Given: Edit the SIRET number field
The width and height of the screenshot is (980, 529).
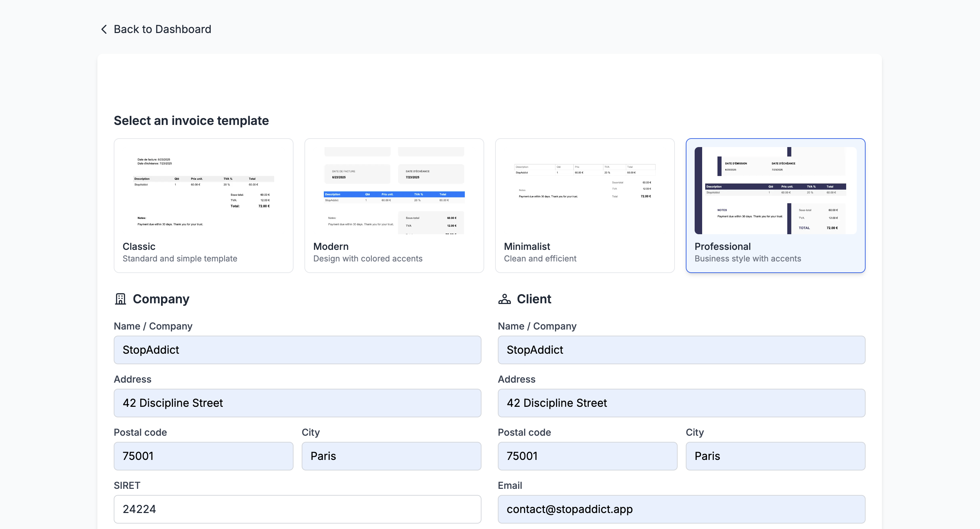Looking at the screenshot, I should (297, 509).
